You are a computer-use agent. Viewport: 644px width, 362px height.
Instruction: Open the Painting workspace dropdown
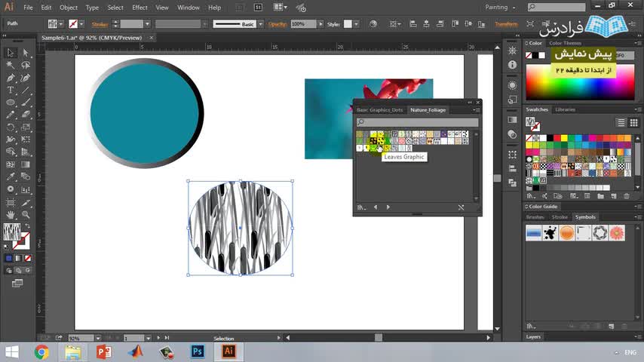click(x=512, y=8)
